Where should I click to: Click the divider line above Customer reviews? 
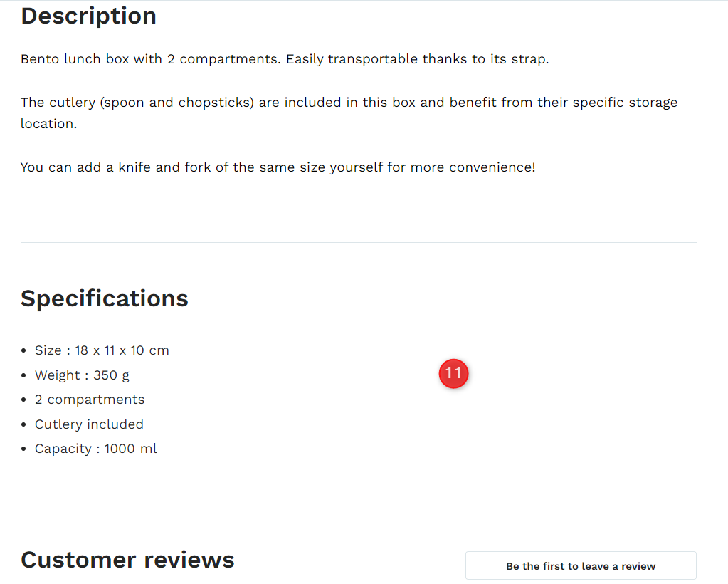click(359, 504)
